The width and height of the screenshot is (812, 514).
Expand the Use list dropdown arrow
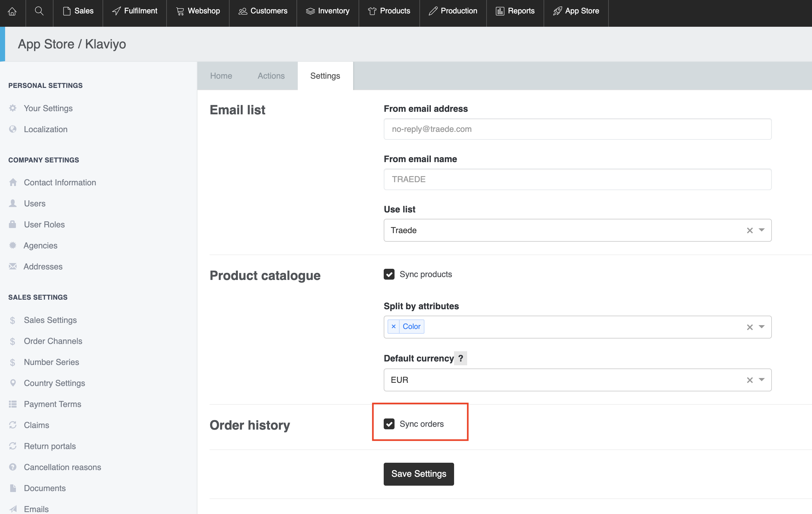click(761, 230)
